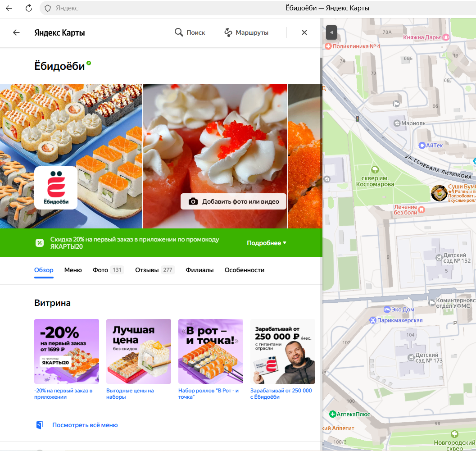Click the АптекаПлюс pharmacy map icon

point(333,414)
